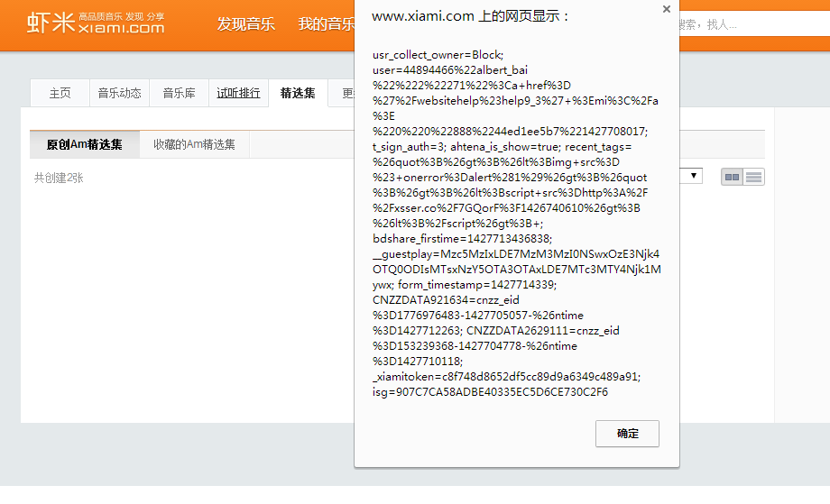Expand the sort dropdown arrow
Screen dimensions: 830x504
tap(693, 176)
